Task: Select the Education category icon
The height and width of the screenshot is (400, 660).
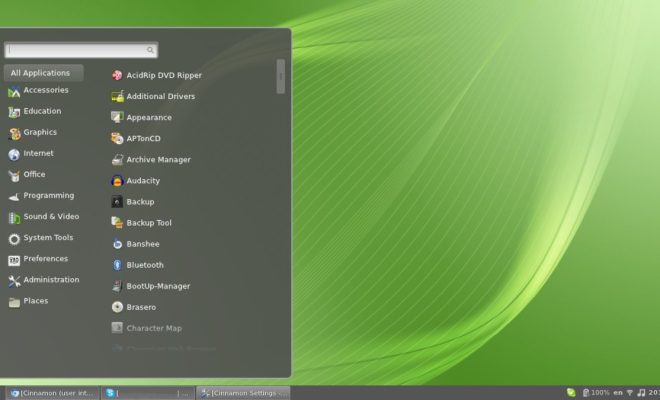Action: (x=14, y=112)
